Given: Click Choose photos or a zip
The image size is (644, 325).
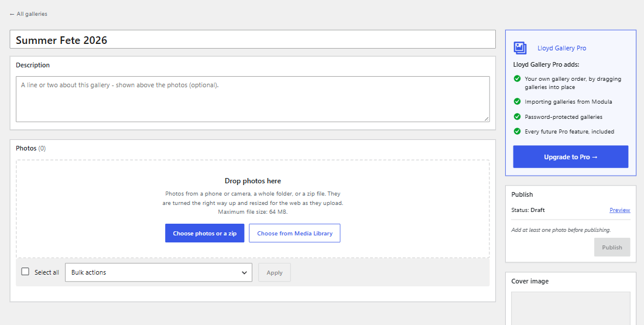Looking at the screenshot, I should (204, 233).
